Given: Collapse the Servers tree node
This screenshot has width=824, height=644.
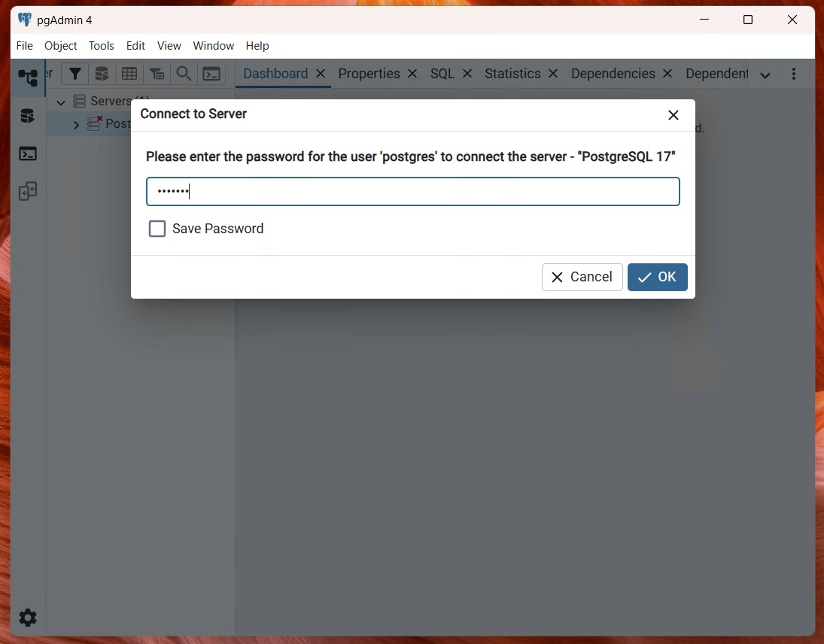Looking at the screenshot, I should pyautogui.click(x=61, y=102).
